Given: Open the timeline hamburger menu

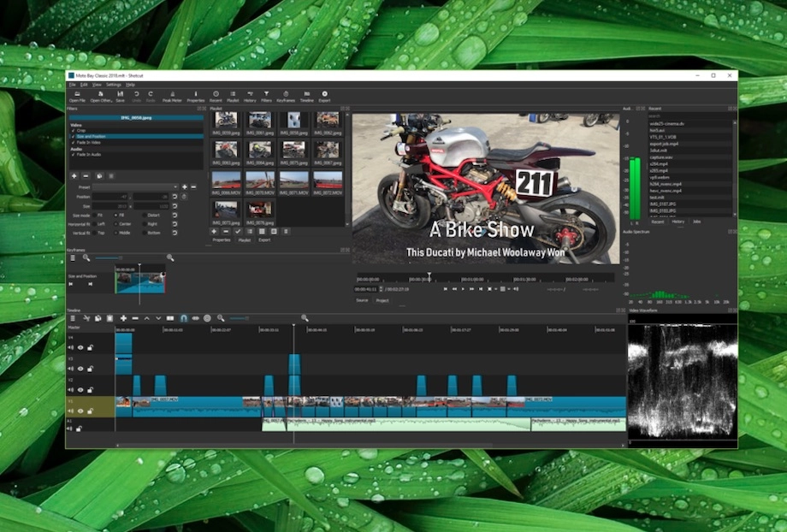Looking at the screenshot, I should click(72, 317).
